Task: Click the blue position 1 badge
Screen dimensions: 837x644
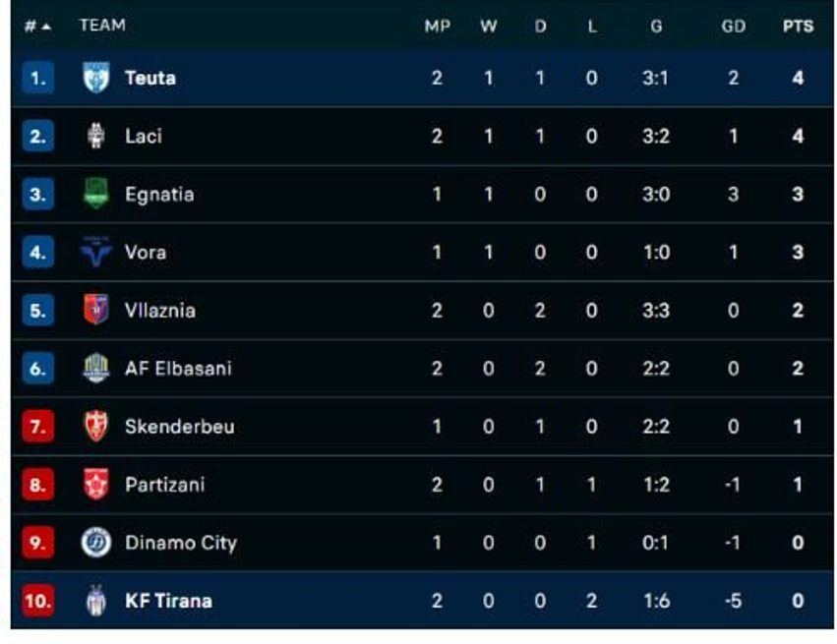Action: (x=38, y=78)
